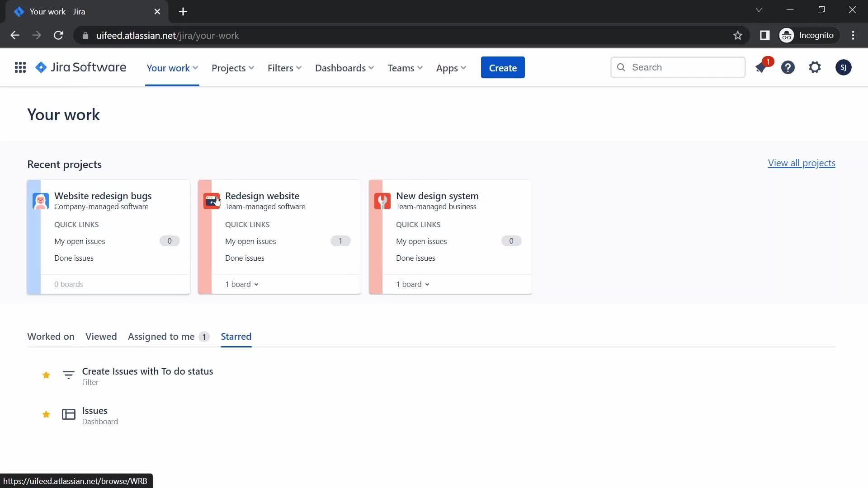Expand the Projects navigation dropdown
Viewport: 868px width, 488px height.
[x=232, y=67]
